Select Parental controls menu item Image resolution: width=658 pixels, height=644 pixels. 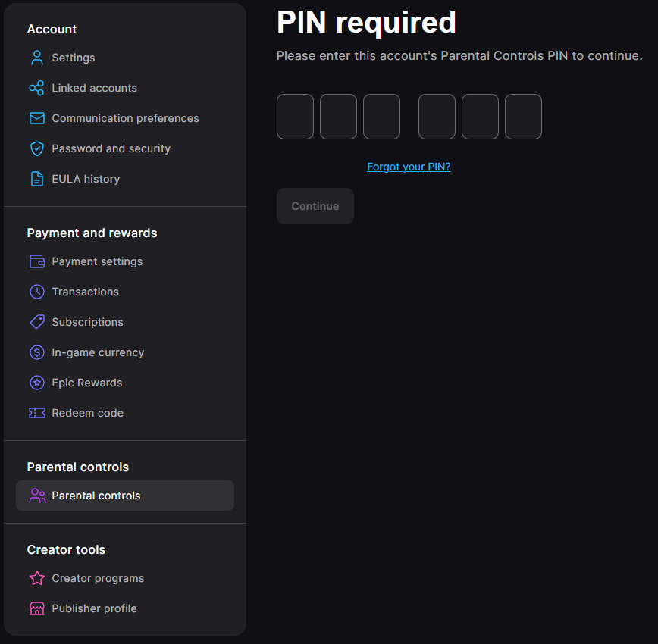(x=125, y=496)
